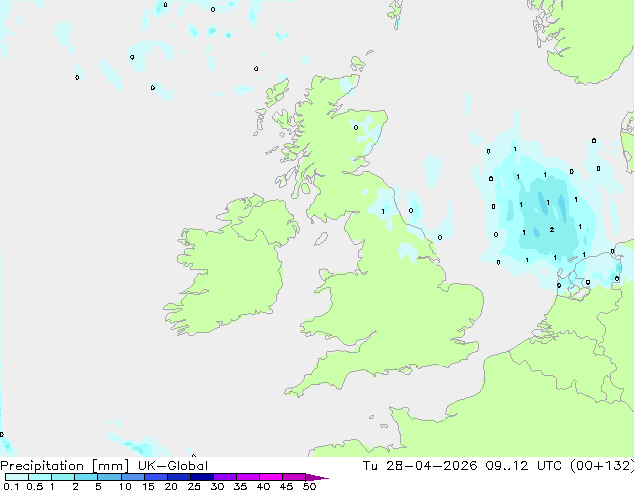
Task: Select the 15–20 mm legend color swatch
Action: point(155,477)
